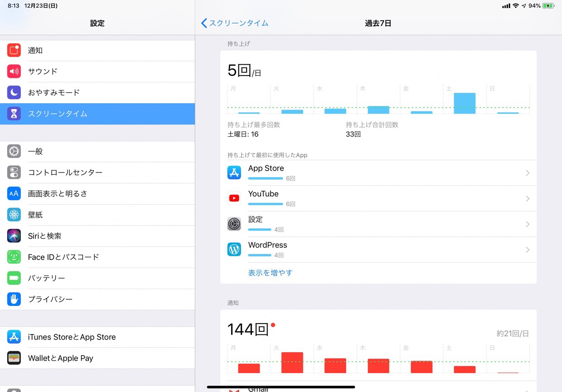This screenshot has height=392, width=562.
Task: Tap the 一般 gear icon
Action: point(14,151)
